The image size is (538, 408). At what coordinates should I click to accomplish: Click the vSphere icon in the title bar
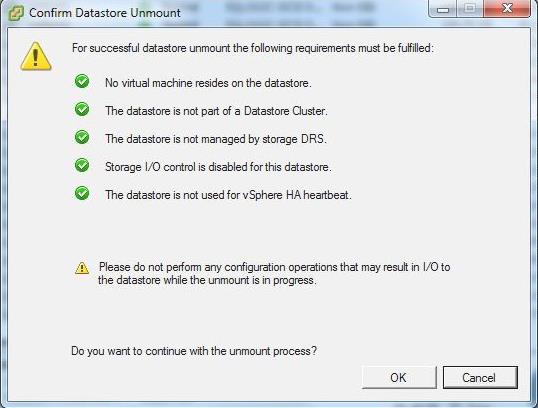[16, 13]
